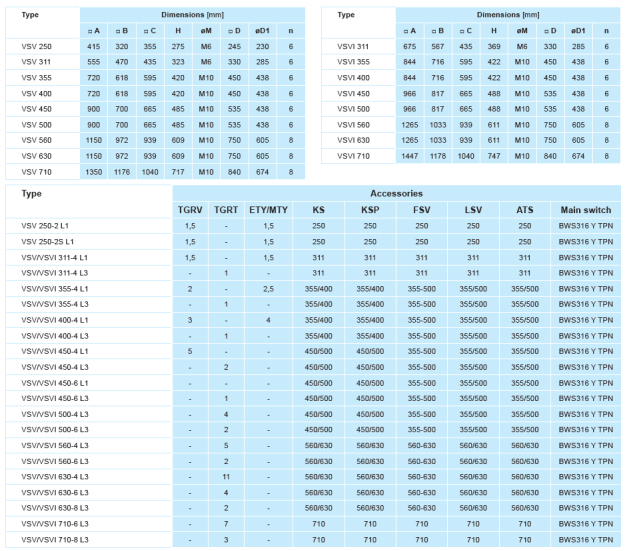625x551 pixels.
Task: Select the value 567 in VSVI 311 row
Action: point(438,47)
